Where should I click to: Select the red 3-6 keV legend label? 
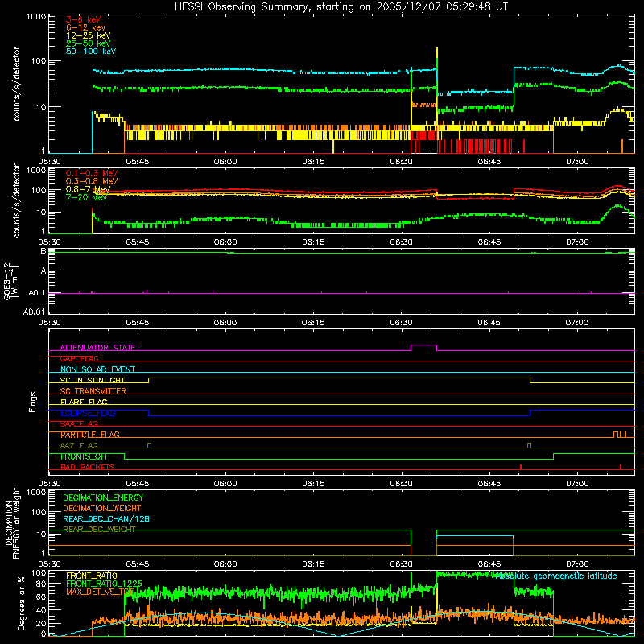pos(84,19)
